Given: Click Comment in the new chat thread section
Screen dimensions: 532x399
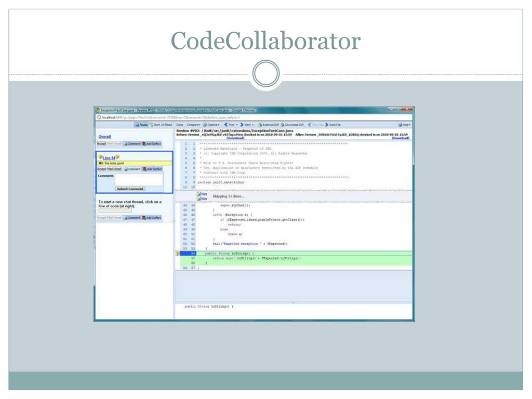Looking at the screenshot, I should coord(131,218).
